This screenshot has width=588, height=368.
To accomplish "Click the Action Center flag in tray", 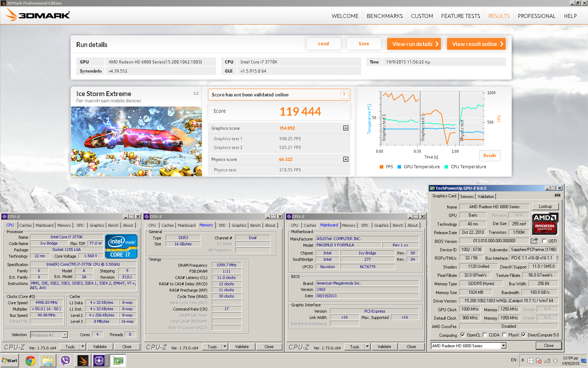I will [x=539, y=361].
